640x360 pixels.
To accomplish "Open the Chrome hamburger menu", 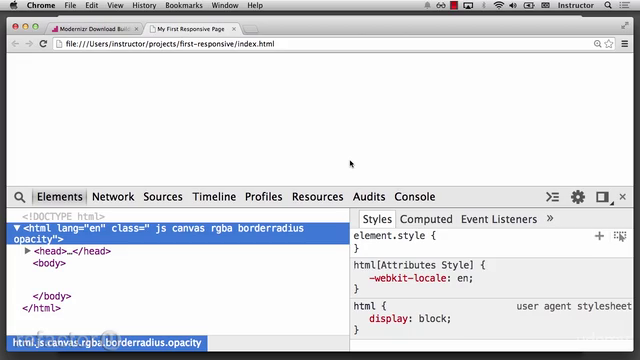I will click(x=624, y=44).
